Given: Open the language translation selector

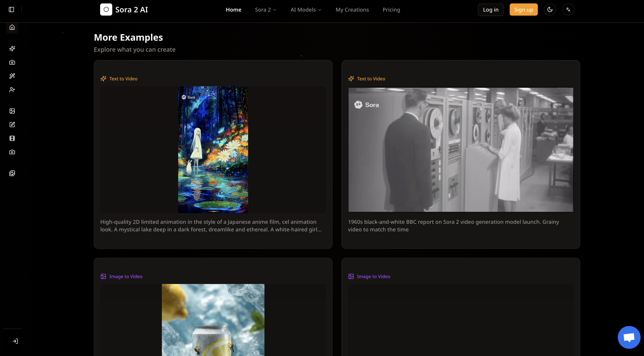Looking at the screenshot, I should pos(568,9).
